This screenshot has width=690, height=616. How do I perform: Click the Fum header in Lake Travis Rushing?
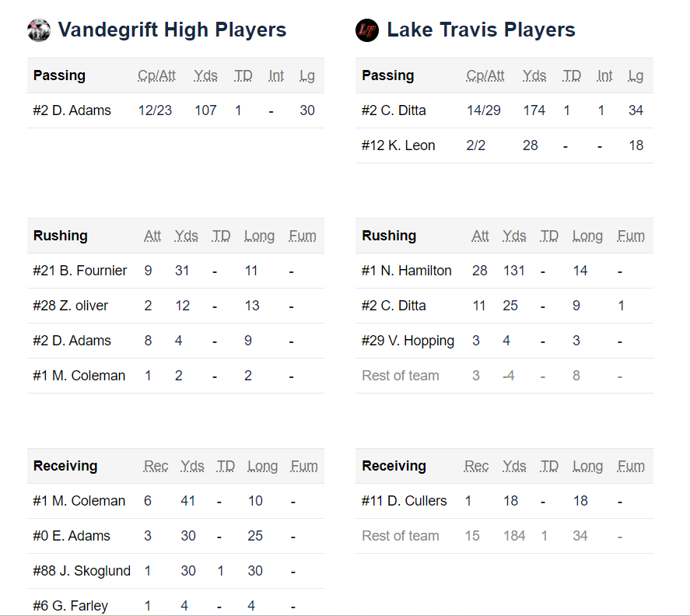pos(631,236)
